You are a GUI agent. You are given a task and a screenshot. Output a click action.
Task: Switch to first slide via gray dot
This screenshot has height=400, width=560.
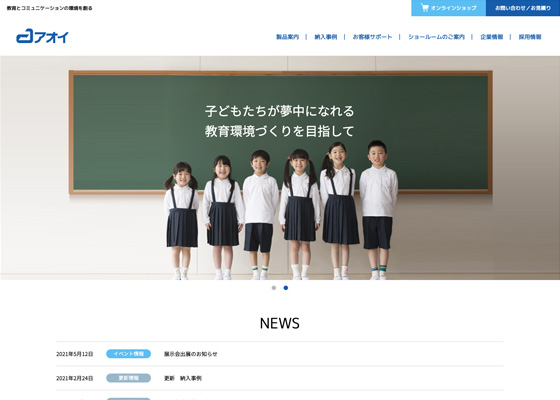click(274, 288)
